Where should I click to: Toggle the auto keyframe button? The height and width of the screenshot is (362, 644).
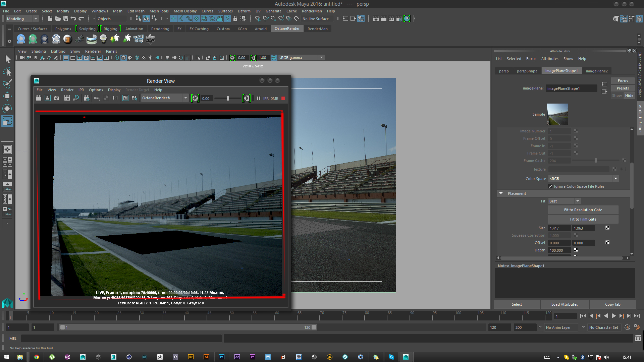(627, 327)
